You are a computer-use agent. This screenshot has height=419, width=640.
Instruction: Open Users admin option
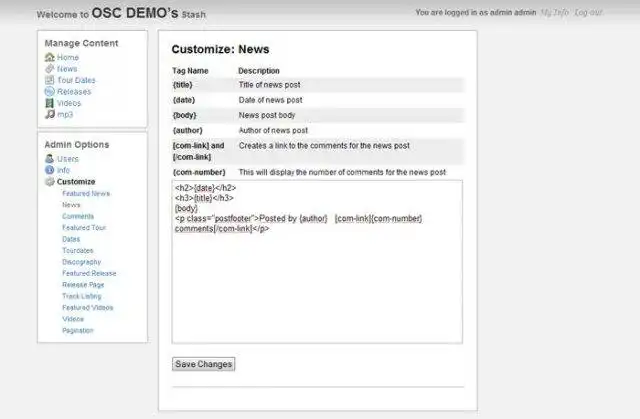pos(68,159)
